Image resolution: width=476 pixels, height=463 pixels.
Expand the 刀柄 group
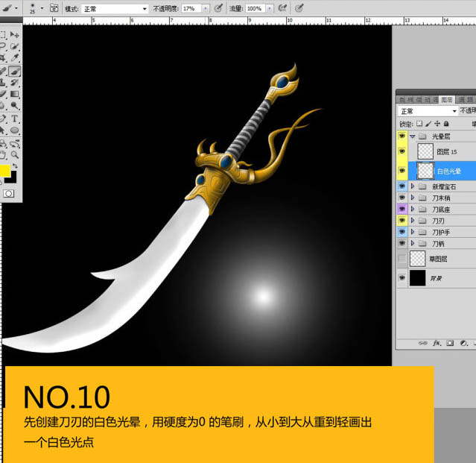pos(412,243)
